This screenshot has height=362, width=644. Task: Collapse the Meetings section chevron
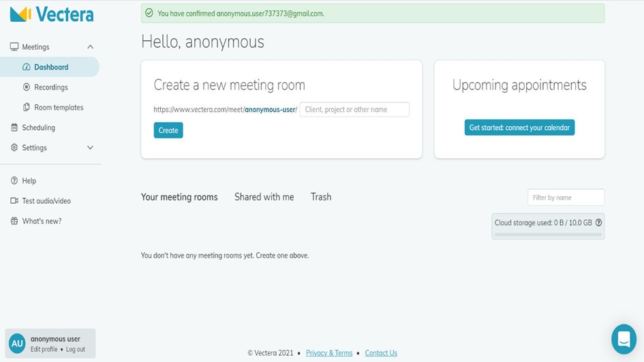click(91, 47)
